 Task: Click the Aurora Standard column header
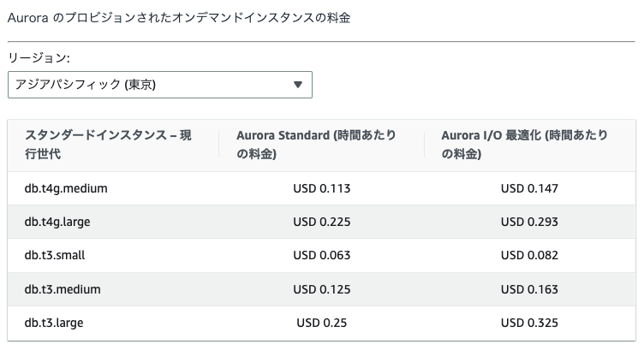[316, 145]
